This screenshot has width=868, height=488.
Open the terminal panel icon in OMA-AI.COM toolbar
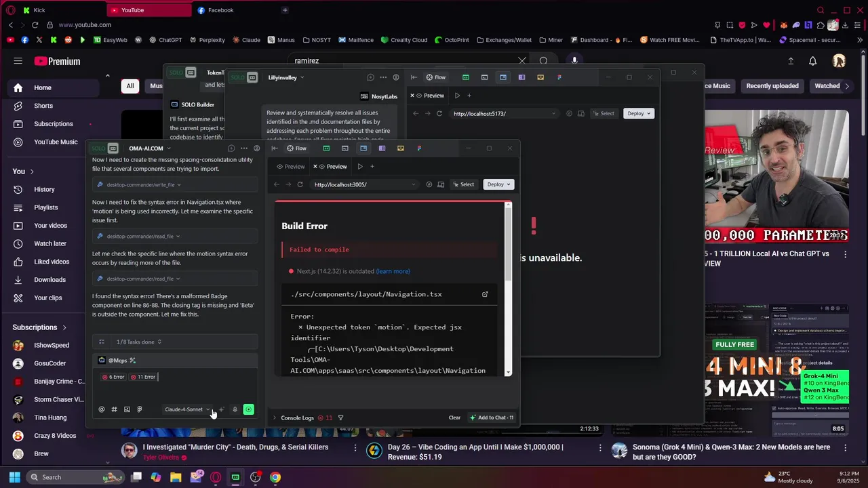tap(345, 148)
